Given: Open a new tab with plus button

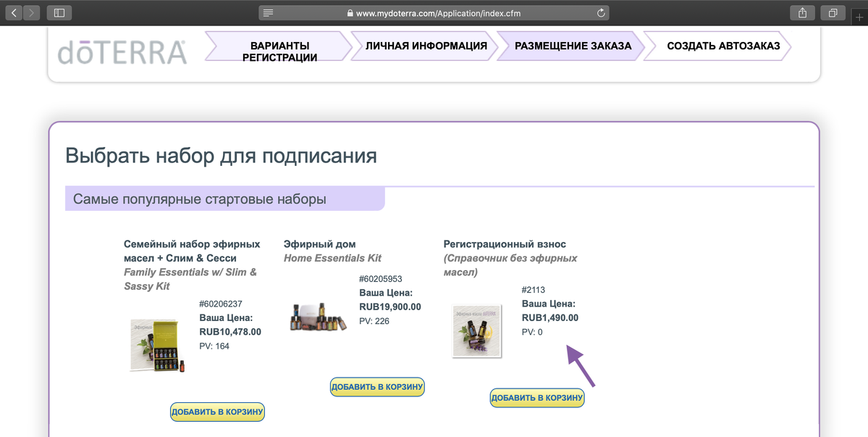Looking at the screenshot, I should (x=859, y=17).
